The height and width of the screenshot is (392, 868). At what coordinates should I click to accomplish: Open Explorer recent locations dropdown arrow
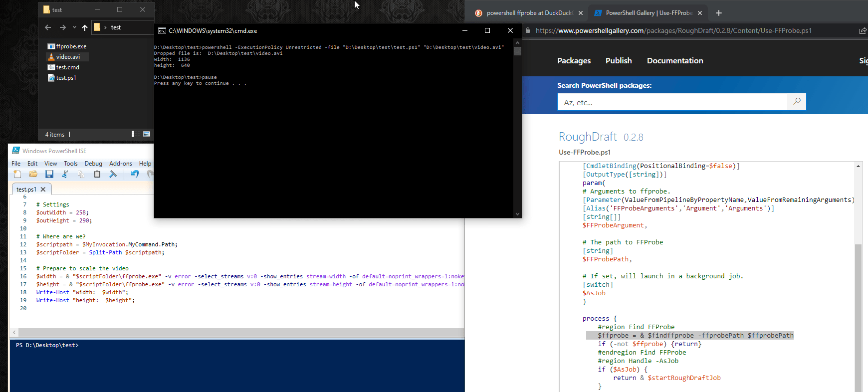(x=74, y=27)
